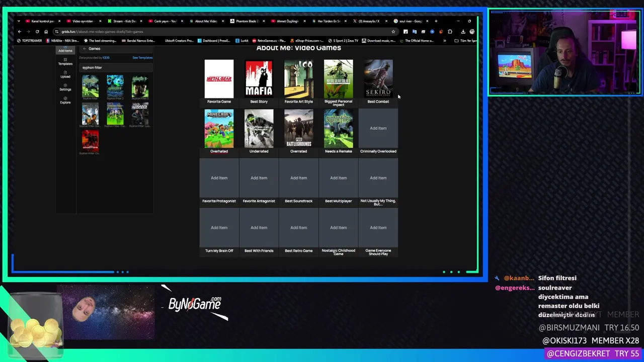Switch to the Anasayfa / X tab
Image resolution: width=644 pixels, height=362 pixels.
[370, 21]
